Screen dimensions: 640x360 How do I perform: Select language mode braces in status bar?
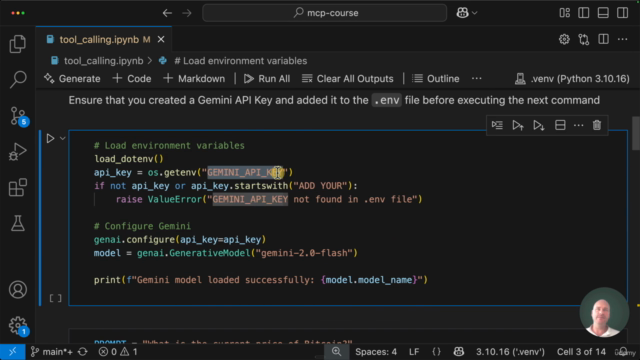pyautogui.click(x=436, y=352)
